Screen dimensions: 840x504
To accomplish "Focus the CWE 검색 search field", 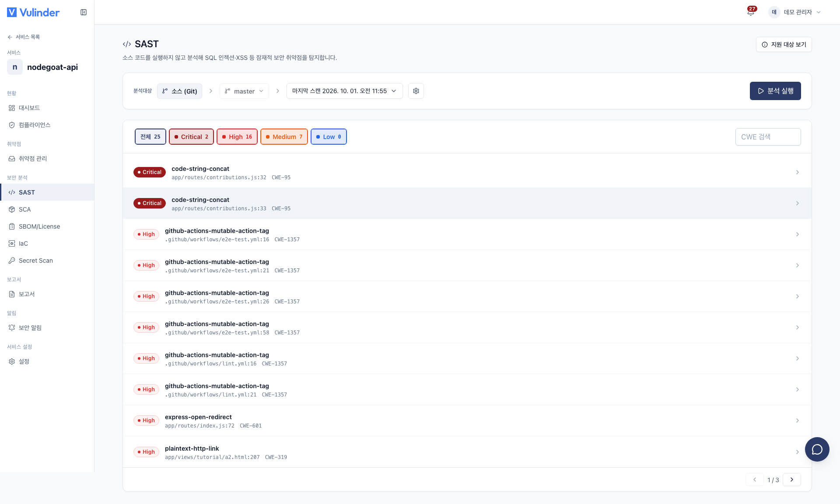I will click(768, 137).
